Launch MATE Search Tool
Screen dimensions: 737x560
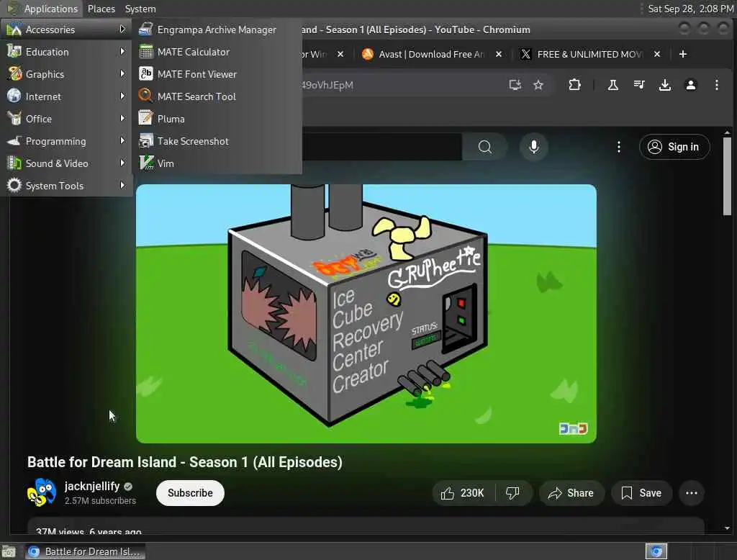217,96
